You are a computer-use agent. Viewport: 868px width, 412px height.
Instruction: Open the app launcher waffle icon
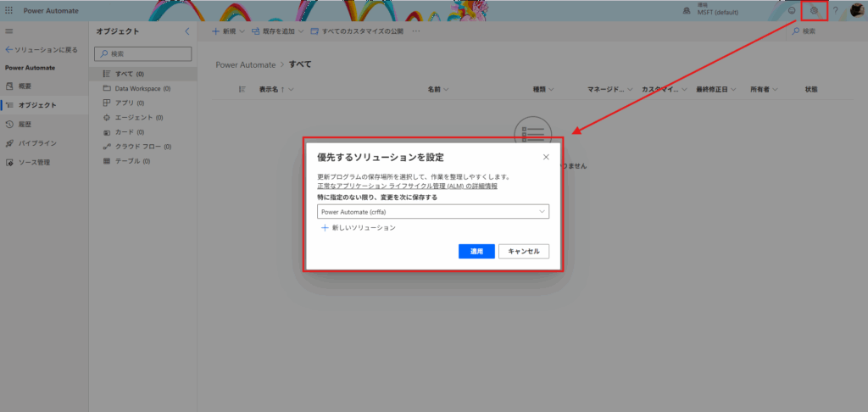[8, 10]
